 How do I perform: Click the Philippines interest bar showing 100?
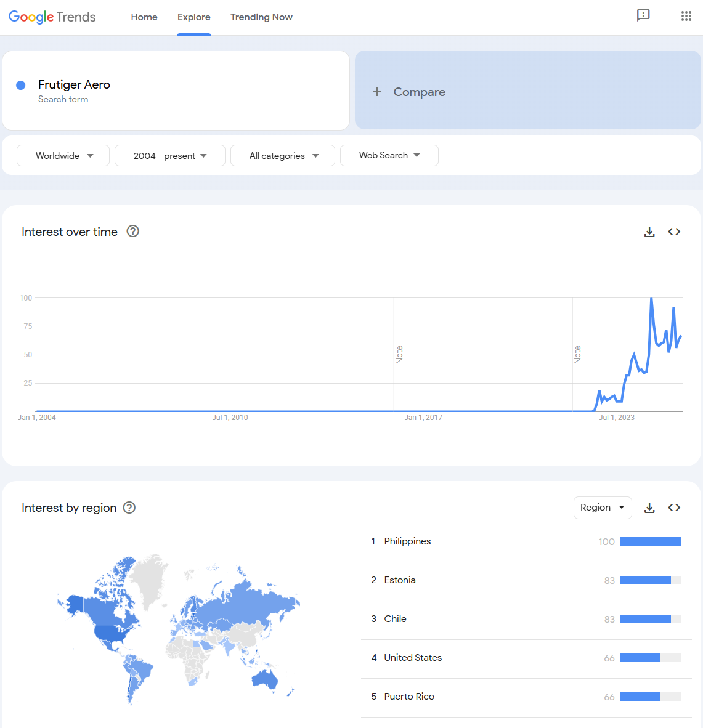[x=651, y=541]
